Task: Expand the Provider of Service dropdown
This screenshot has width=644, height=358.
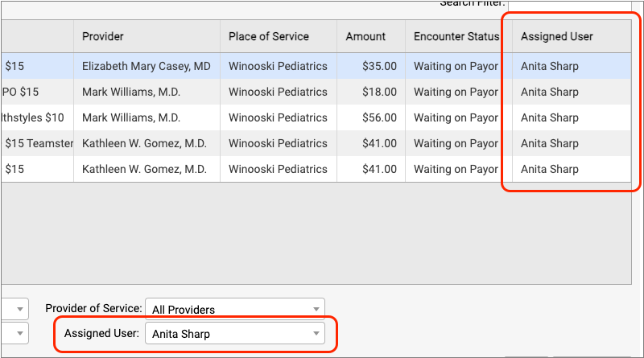Action: (234, 309)
